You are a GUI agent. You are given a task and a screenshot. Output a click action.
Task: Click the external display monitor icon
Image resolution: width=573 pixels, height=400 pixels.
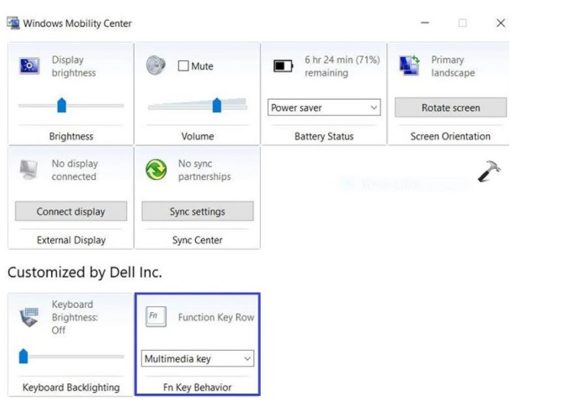click(x=29, y=169)
